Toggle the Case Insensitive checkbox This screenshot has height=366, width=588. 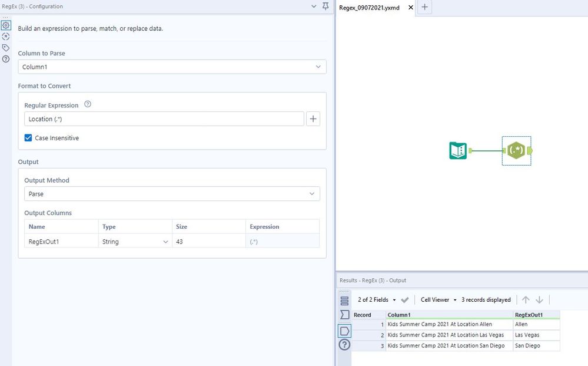(x=28, y=138)
